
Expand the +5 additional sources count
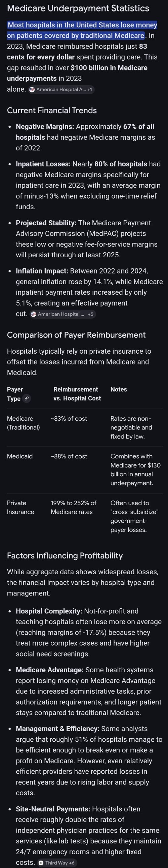[91, 314]
